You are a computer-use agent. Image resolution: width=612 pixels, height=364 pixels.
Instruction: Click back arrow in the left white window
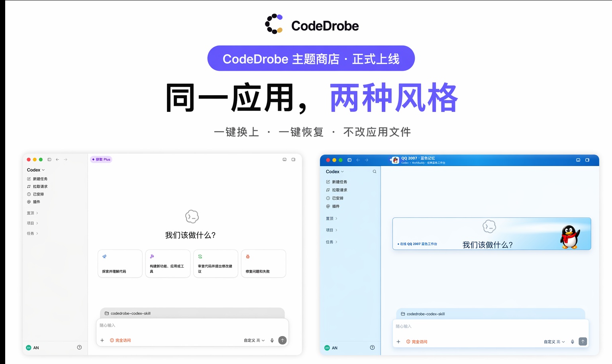coord(57,159)
